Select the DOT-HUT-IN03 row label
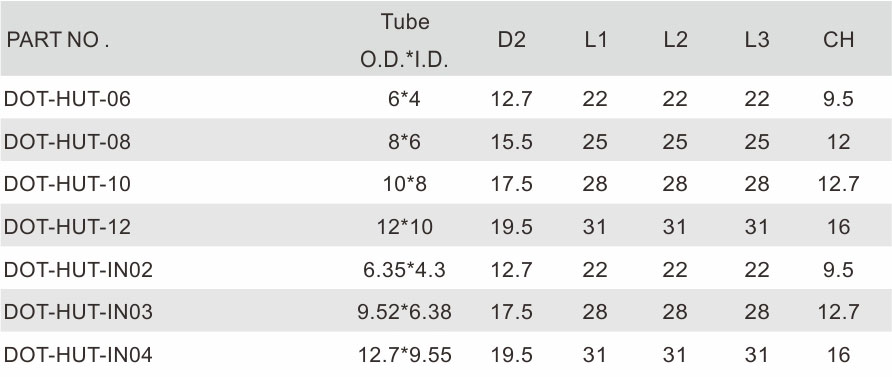Viewport: 892px width, 377px height. [79, 312]
